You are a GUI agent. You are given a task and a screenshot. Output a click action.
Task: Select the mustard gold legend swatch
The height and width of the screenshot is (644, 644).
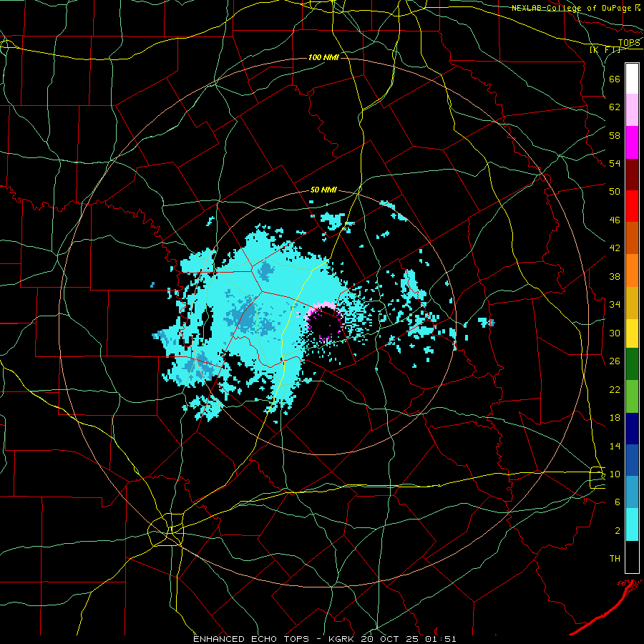(632, 302)
